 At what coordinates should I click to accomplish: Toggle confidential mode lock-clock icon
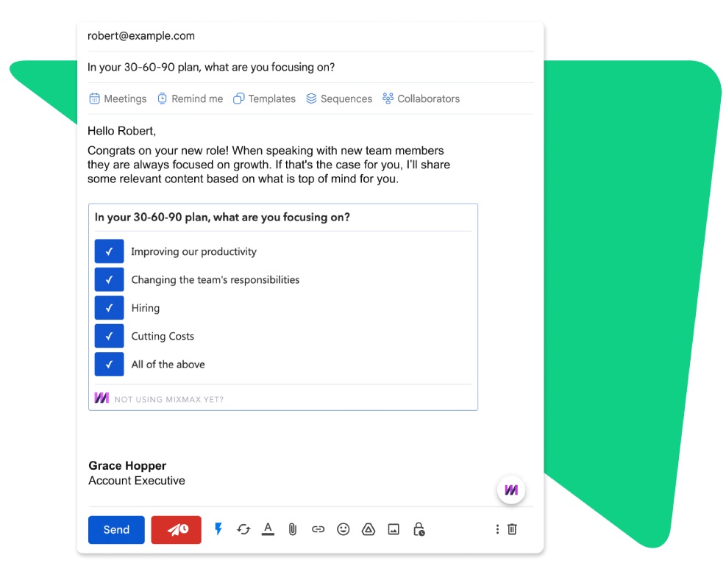click(419, 529)
